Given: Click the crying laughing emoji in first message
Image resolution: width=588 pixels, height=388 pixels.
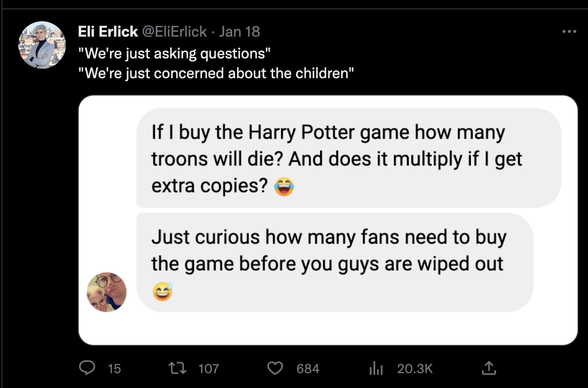Looking at the screenshot, I should [x=284, y=186].
